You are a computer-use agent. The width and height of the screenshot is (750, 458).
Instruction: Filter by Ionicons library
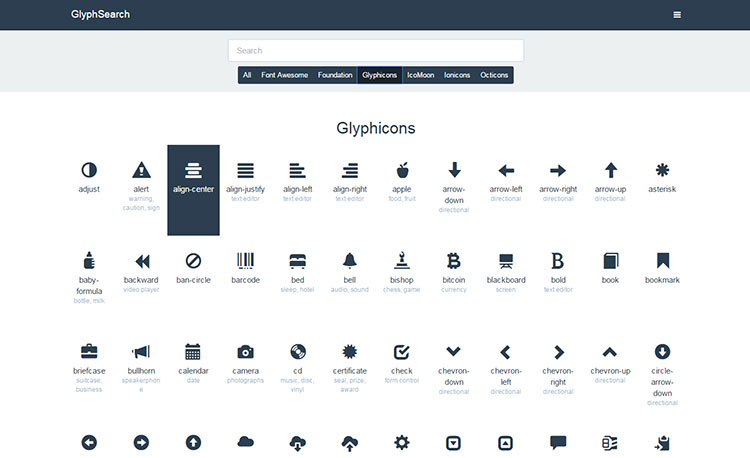tap(457, 75)
